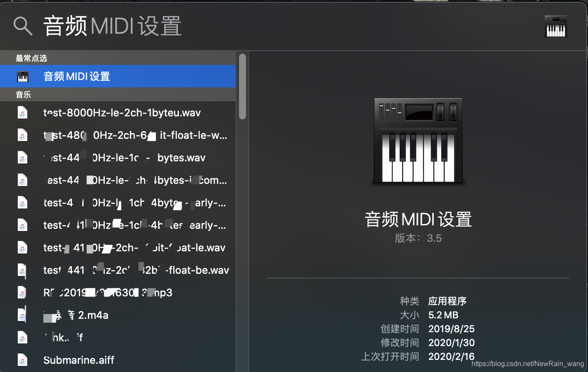Screen dimensions: 588x372
Task: Click the file icon of test-8000Hz-le-2ch-1byteu.wav
Action: [23, 113]
